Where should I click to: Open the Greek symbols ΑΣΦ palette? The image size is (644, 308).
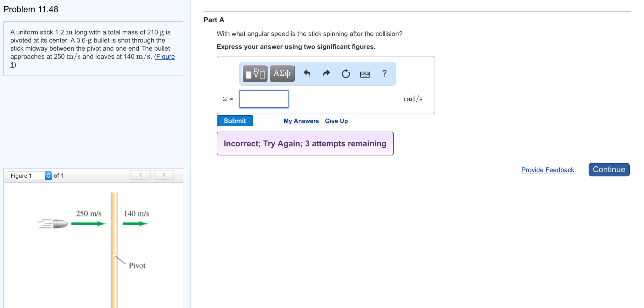click(282, 74)
